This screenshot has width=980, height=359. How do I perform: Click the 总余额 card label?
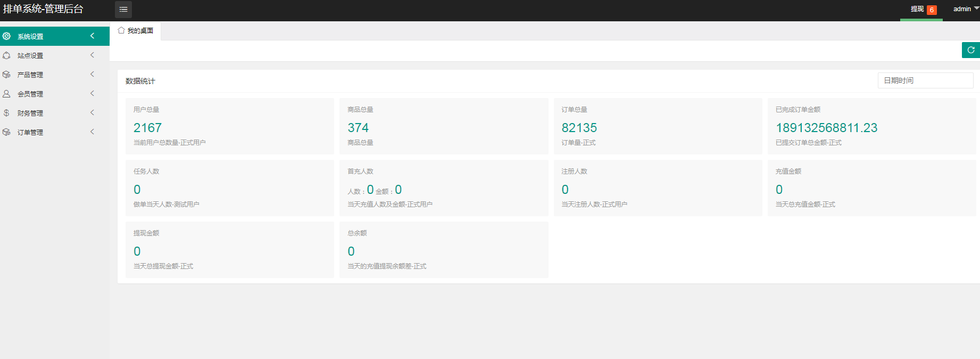tap(357, 233)
